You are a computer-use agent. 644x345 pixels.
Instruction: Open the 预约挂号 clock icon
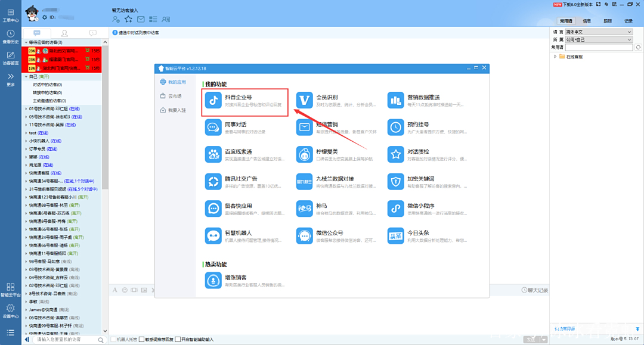click(x=395, y=127)
